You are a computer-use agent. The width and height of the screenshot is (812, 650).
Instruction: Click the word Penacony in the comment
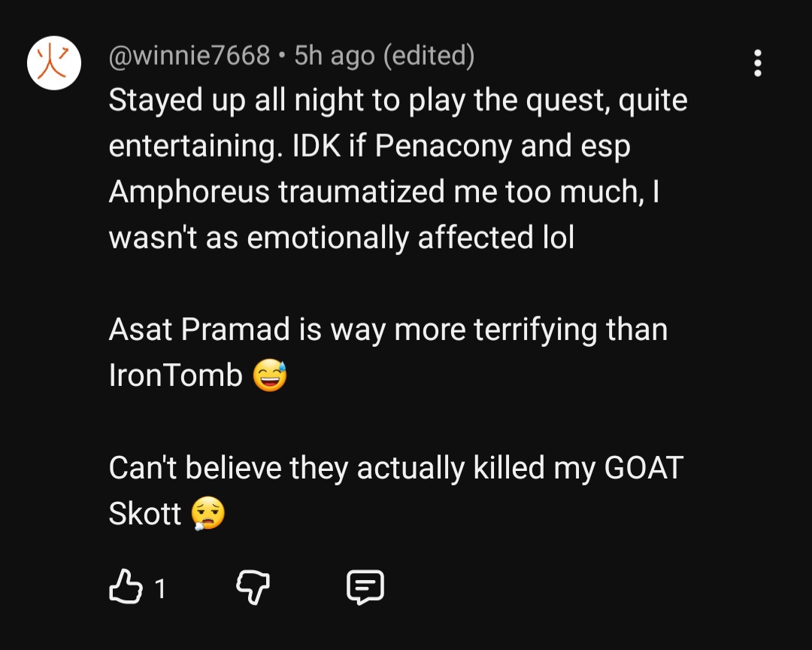pyautogui.click(x=444, y=146)
